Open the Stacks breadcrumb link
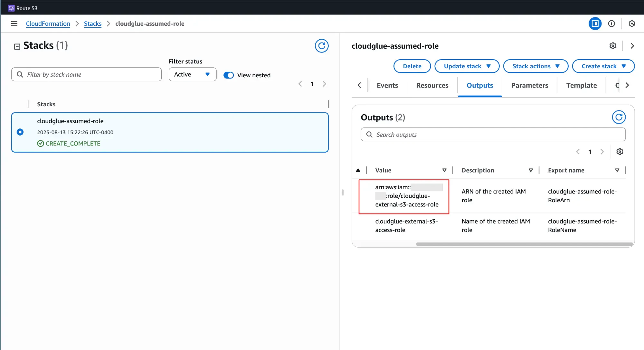Viewport: 644px width, 350px height. (x=93, y=24)
